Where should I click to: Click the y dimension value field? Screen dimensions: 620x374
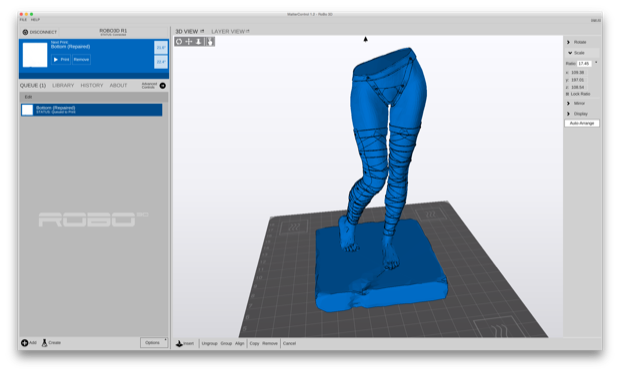tap(578, 80)
